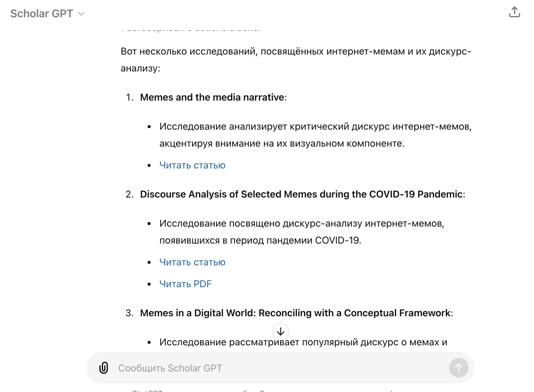The height and width of the screenshot is (392, 534).
Task: Open the 'Читать PDF' link
Action: 185,284
